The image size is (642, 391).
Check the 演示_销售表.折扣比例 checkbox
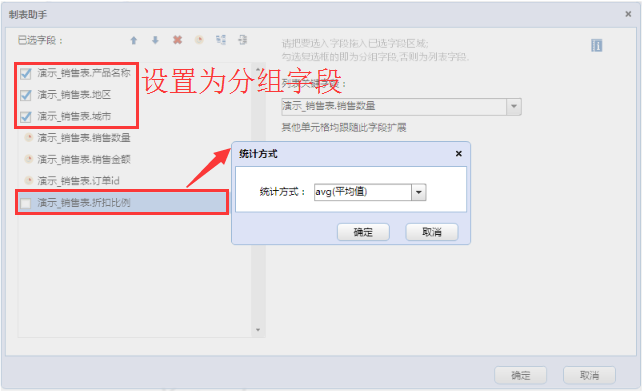click(26, 203)
